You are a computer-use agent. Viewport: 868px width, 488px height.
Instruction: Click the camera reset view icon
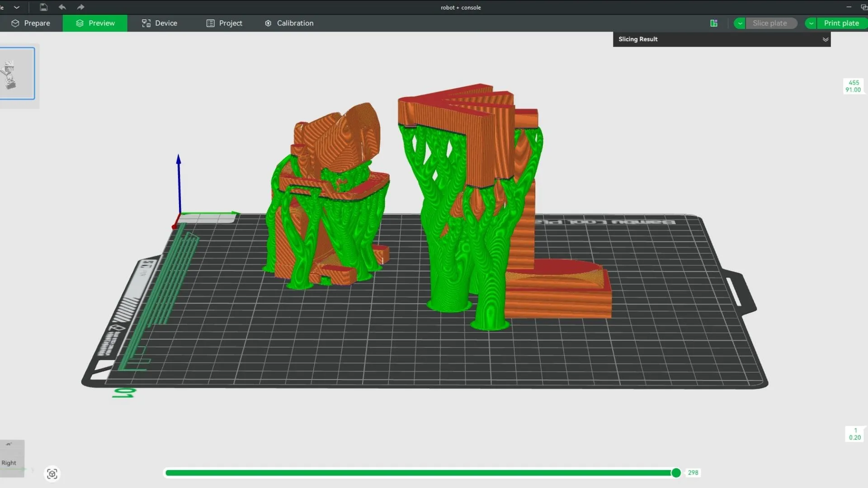(x=52, y=474)
